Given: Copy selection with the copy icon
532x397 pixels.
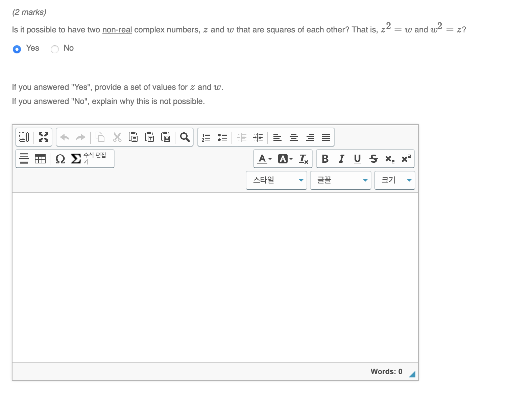Looking at the screenshot, I should click(100, 137).
